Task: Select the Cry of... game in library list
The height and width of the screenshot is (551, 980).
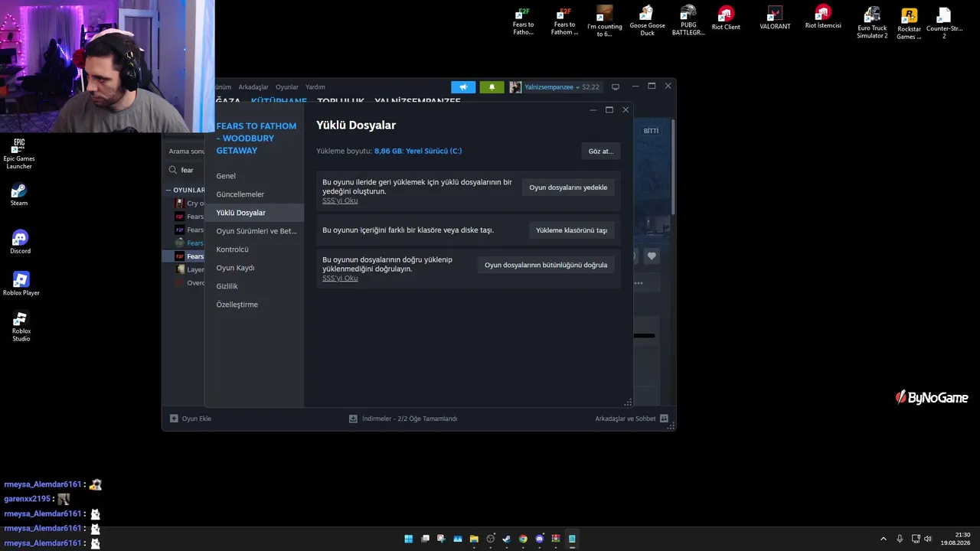Action: [x=190, y=204]
